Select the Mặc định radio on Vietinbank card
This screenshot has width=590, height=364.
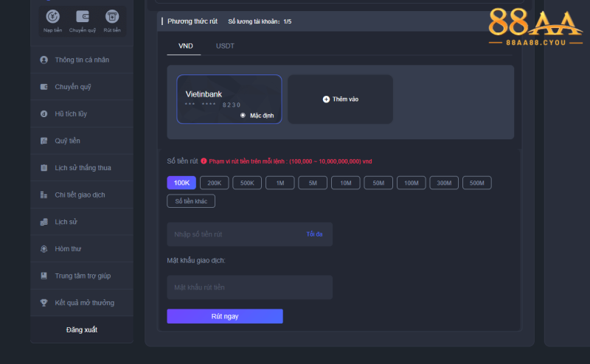pos(243,116)
